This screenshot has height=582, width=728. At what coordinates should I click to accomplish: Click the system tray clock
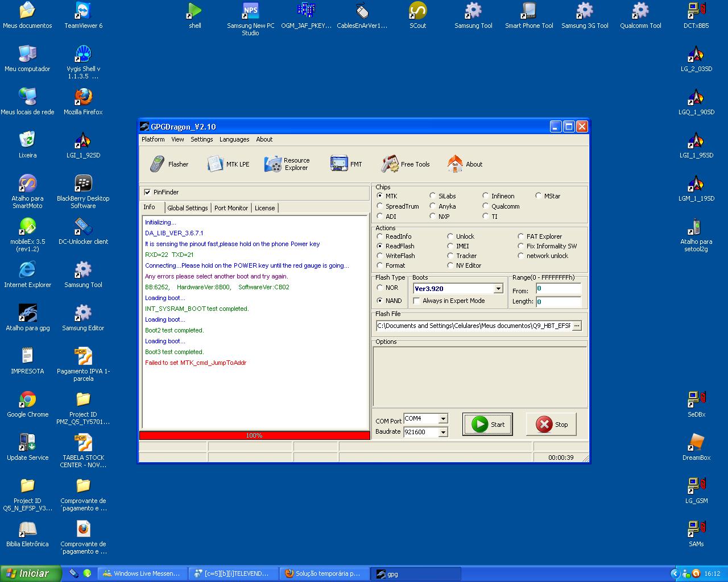pos(712,573)
